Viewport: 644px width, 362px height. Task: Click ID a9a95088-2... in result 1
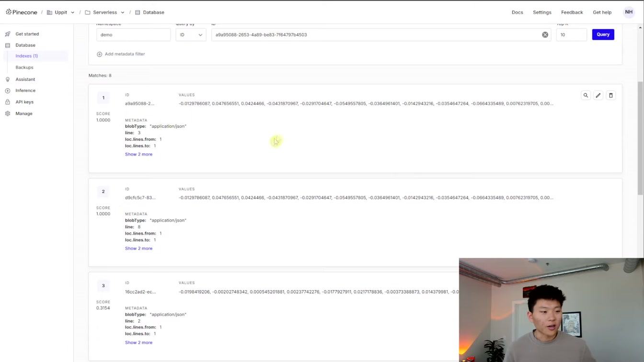[139, 103]
